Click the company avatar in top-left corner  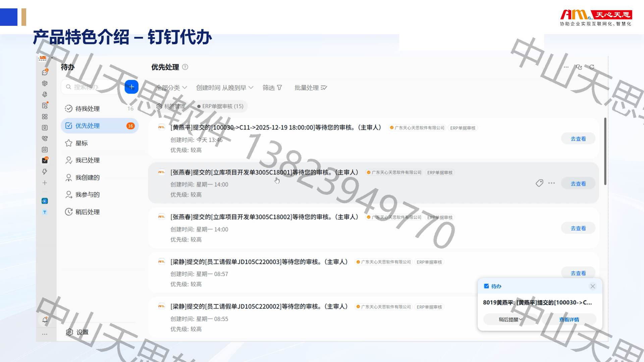coord(43,59)
